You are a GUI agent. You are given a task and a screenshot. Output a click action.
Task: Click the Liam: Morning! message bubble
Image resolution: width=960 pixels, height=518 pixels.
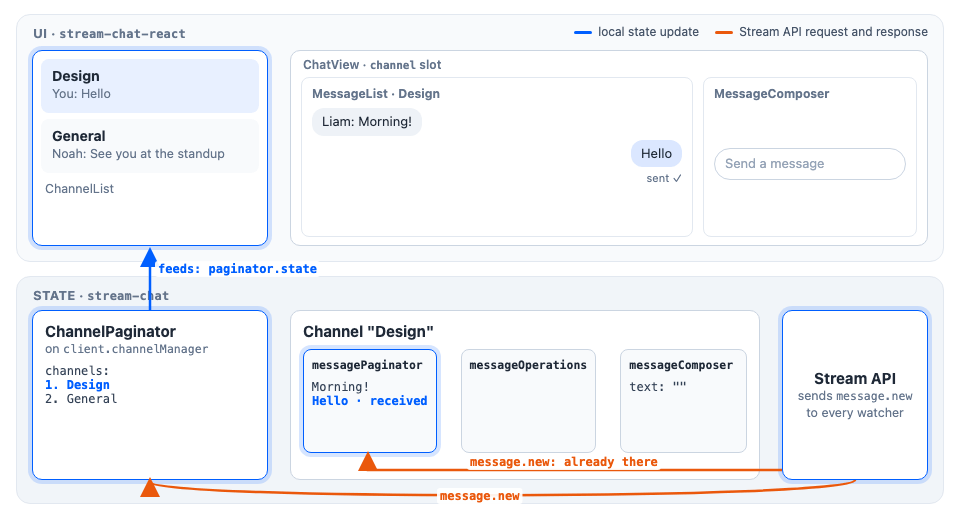[367, 121]
